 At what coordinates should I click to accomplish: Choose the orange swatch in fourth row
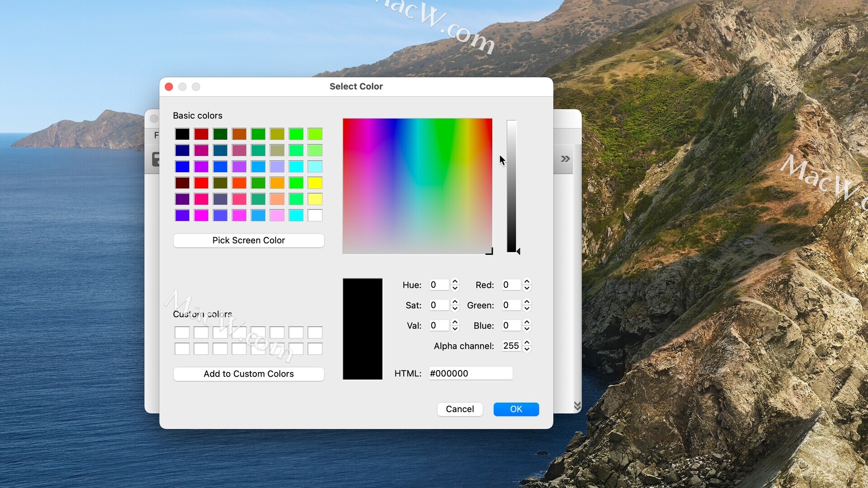click(277, 183)
